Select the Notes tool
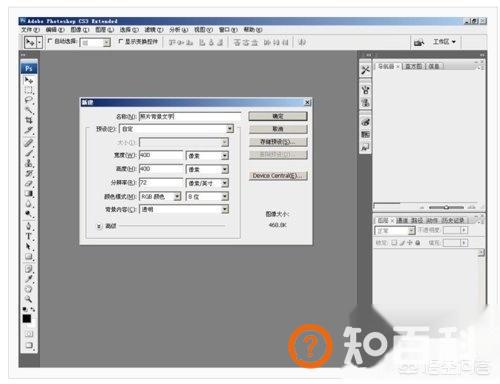 pos(29,269)
